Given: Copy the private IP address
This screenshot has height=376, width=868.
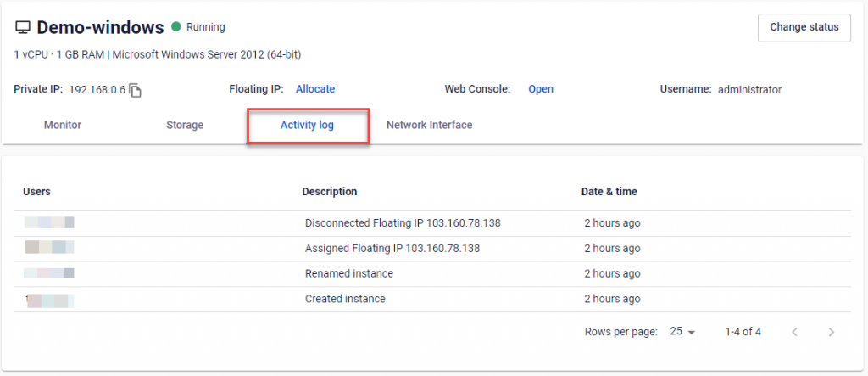Looking at the screenshot, I should [x=135, y=91].
